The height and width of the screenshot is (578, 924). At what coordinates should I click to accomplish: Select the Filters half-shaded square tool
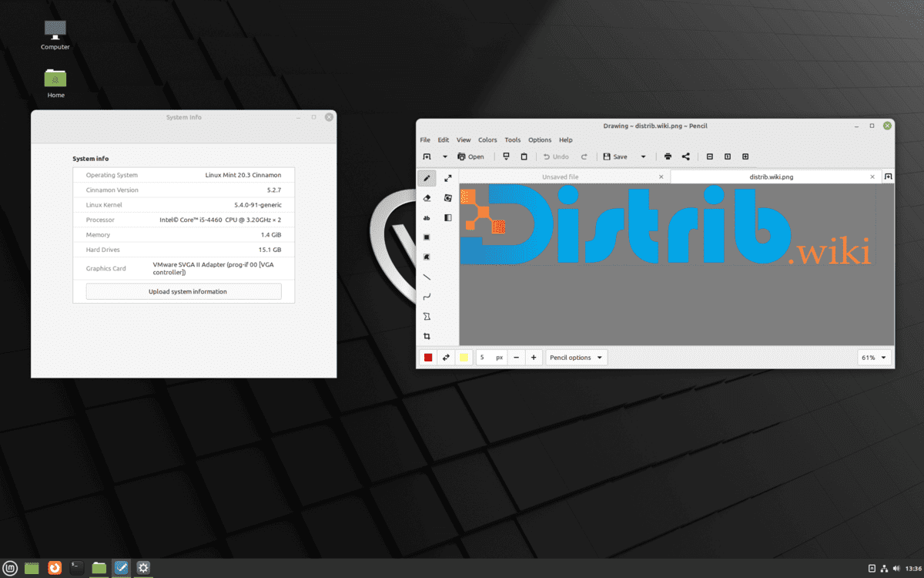pos(448,218)
